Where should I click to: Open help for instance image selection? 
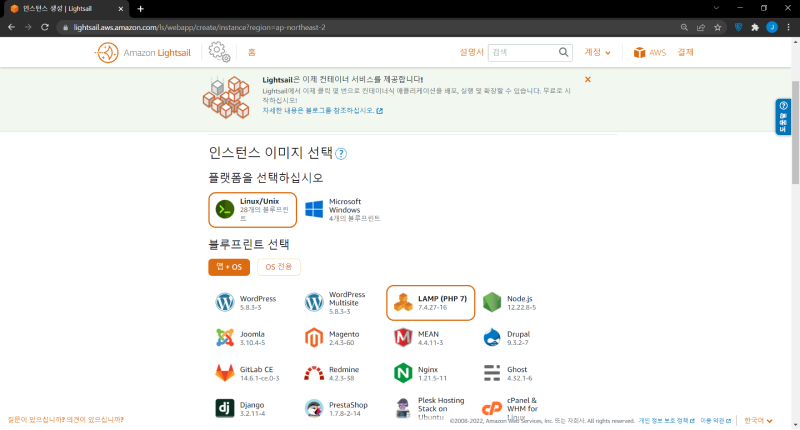[x=341, y=154]
